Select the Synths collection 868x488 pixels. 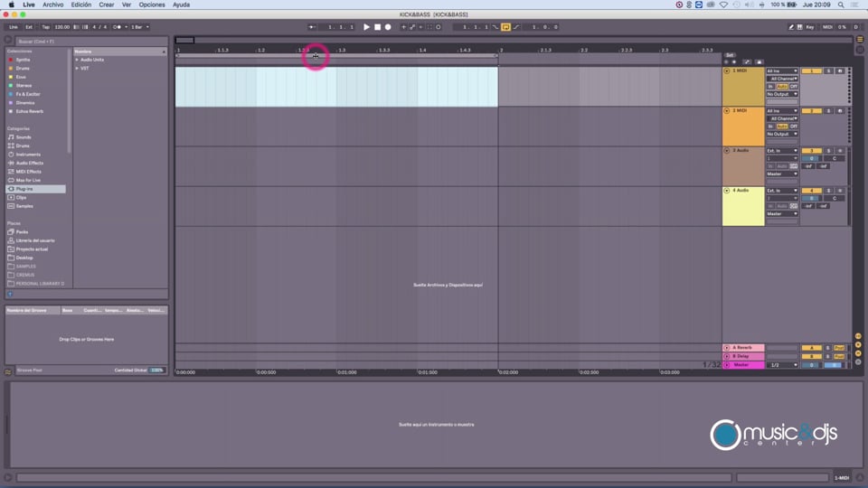tap(23, 60)
